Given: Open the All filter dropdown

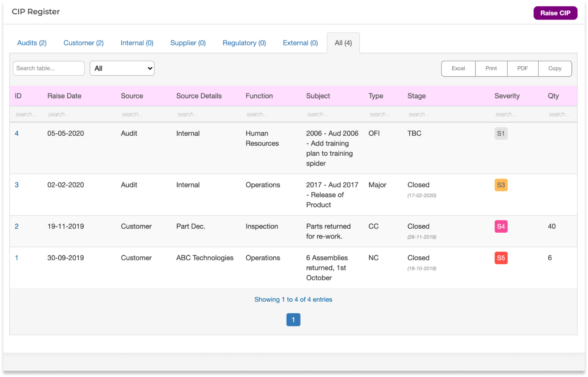Looking at the screenshot, I should tap(122, 68).
